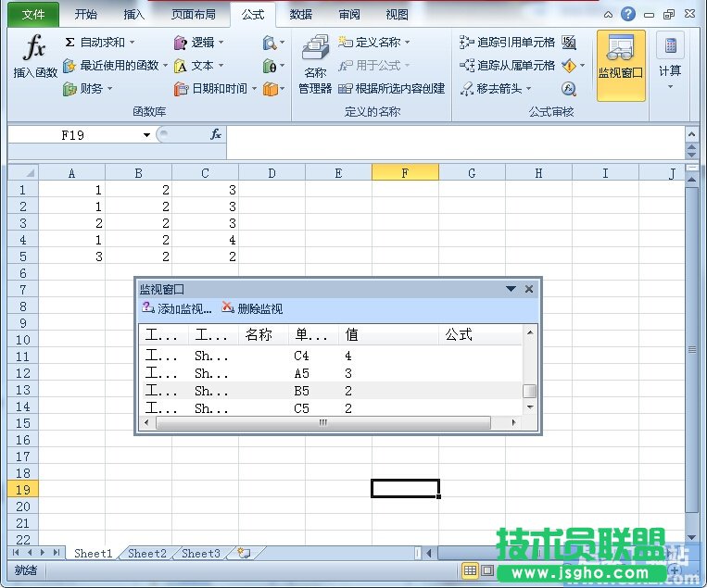Switch to the Sheet2 worksheet tab
The height and width of the screenshot is (588, 707).
(x=146, y=554)
